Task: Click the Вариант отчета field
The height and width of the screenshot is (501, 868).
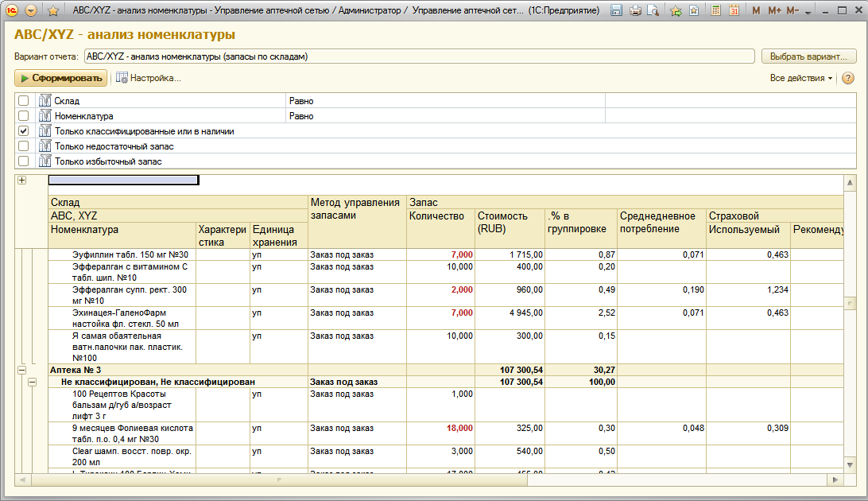Action: click(x=420, y=56)
